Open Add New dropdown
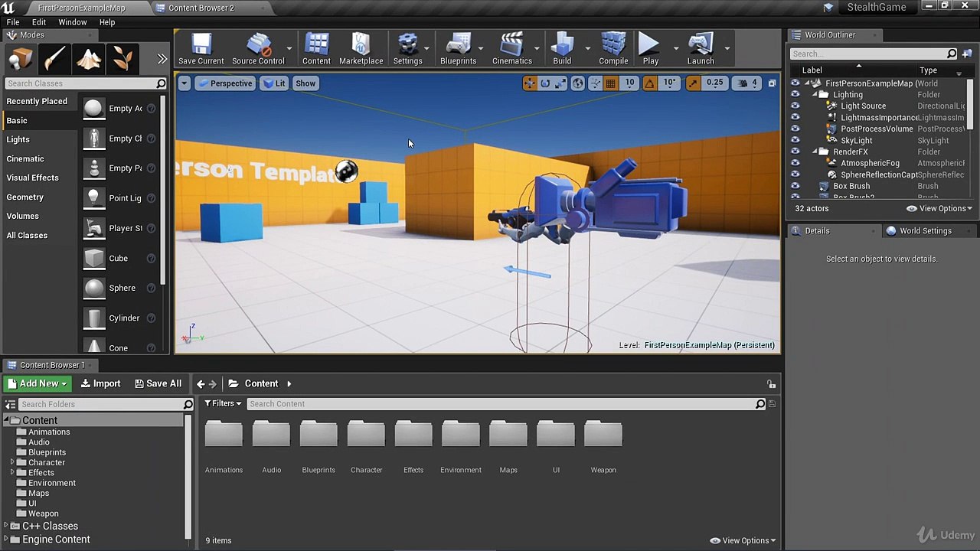The image size is (980, 551). pos(38,383)
